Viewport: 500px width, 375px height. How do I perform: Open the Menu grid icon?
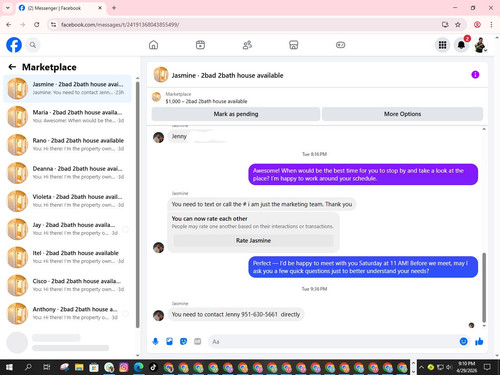(442, 45)
